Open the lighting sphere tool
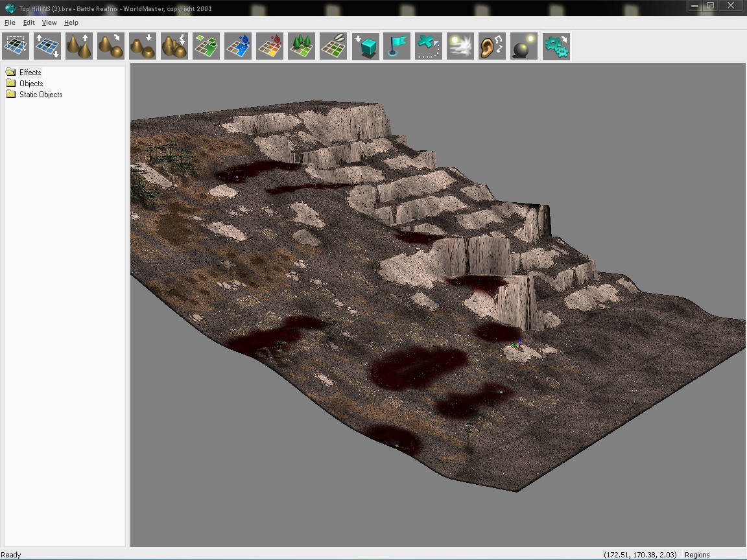Screen dimensions: 747x560 524,46
